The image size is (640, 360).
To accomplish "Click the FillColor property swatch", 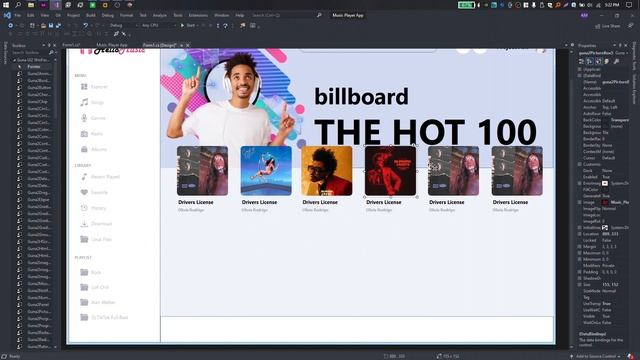I will click(x=606, y=189).
